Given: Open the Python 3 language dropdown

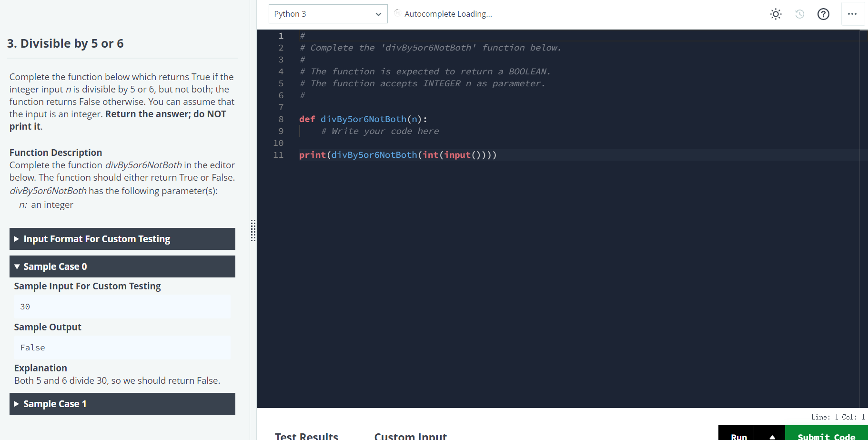Looking at the screenshot, I should click(x=328, y=14).
